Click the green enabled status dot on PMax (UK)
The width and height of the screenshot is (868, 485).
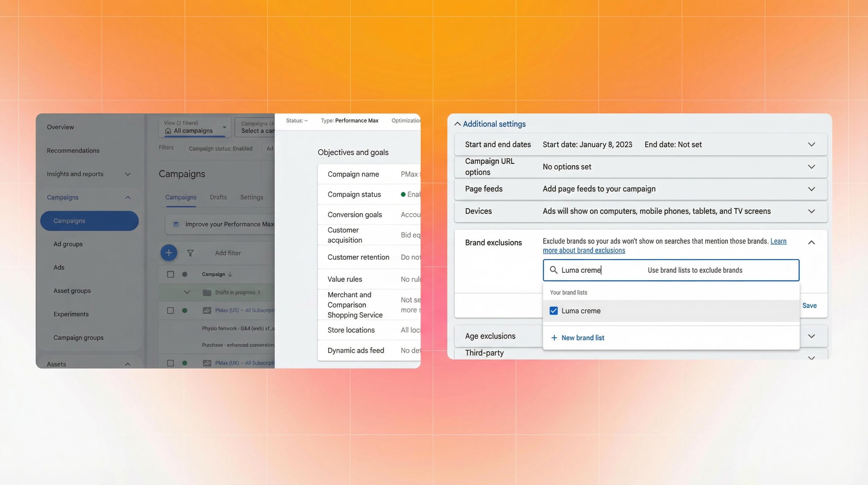185,363
